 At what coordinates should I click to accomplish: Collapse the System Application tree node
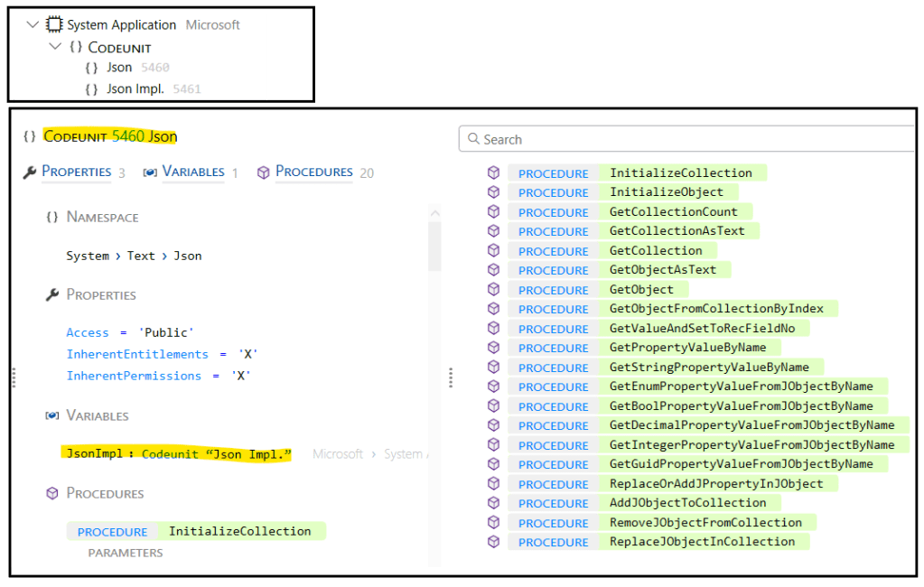(x=34, y=24)
